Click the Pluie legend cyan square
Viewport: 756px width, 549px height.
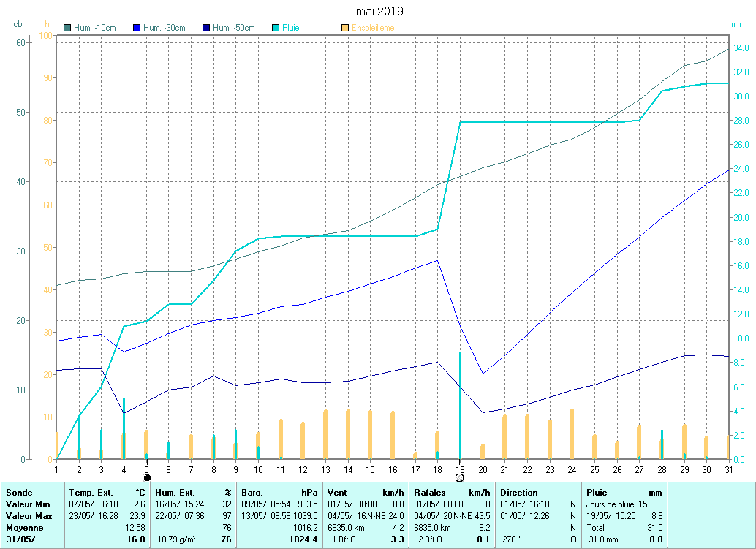click(276, 28)
